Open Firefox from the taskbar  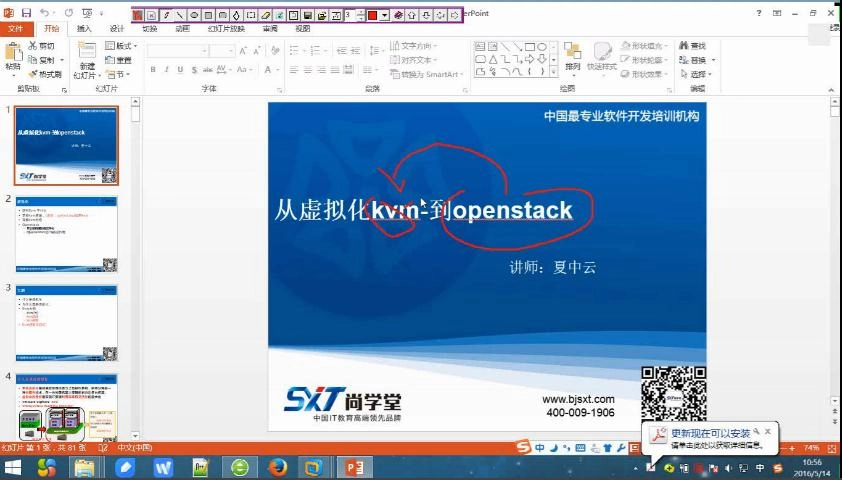277,468
